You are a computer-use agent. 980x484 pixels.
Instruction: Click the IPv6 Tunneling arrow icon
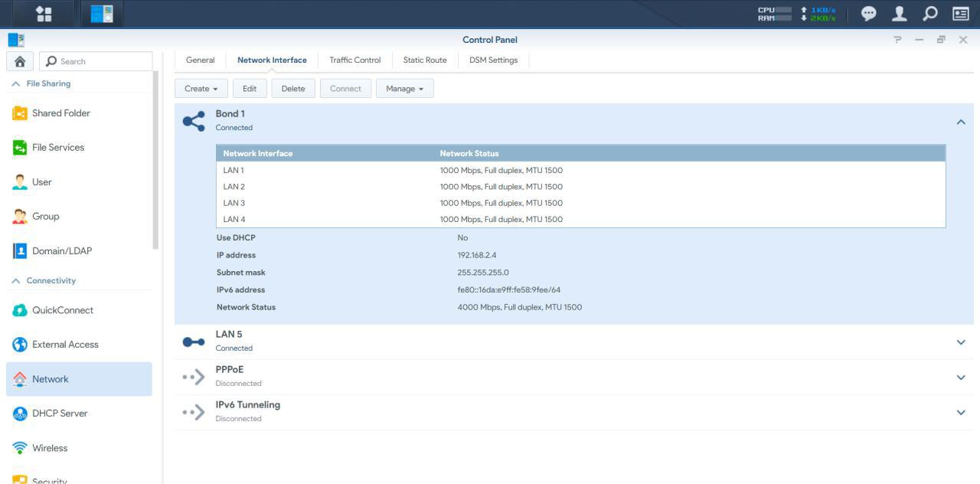(x=194, y=412)
